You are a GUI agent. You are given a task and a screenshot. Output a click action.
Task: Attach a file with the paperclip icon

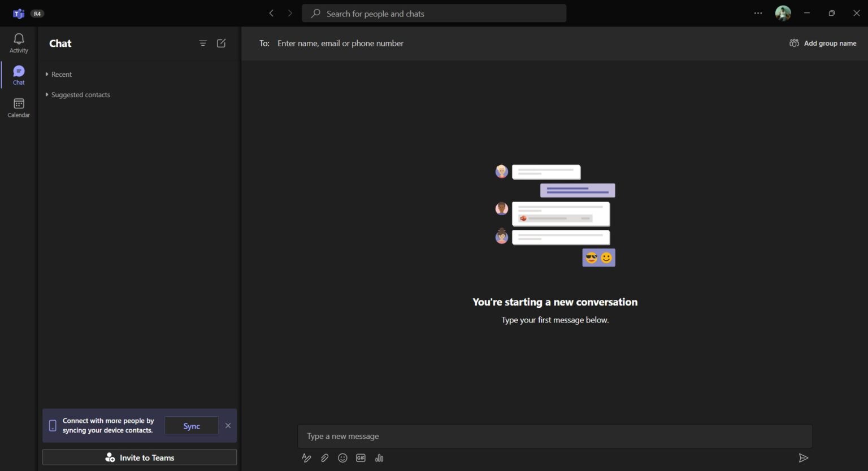pos(324,458)
